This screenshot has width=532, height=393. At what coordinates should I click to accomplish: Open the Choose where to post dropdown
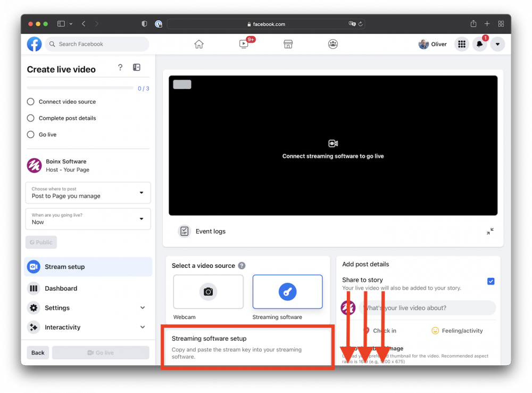pyautogui.click(x=88, y=193)
